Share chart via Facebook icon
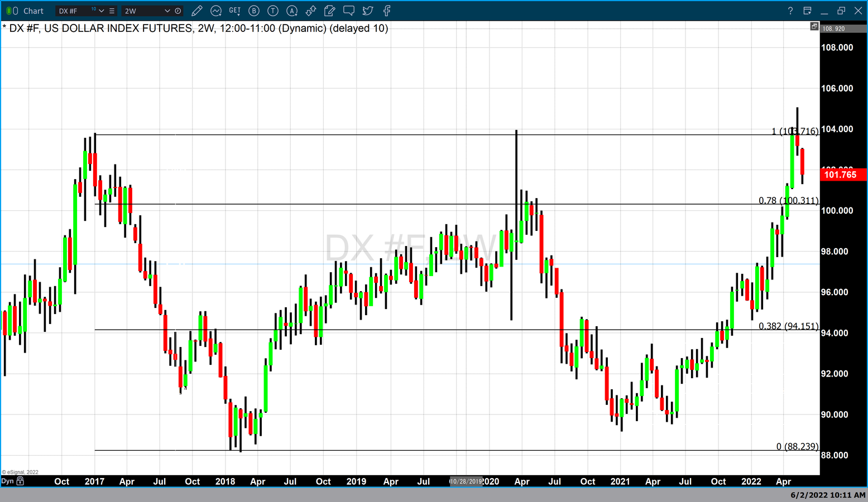 pos(387,11)
